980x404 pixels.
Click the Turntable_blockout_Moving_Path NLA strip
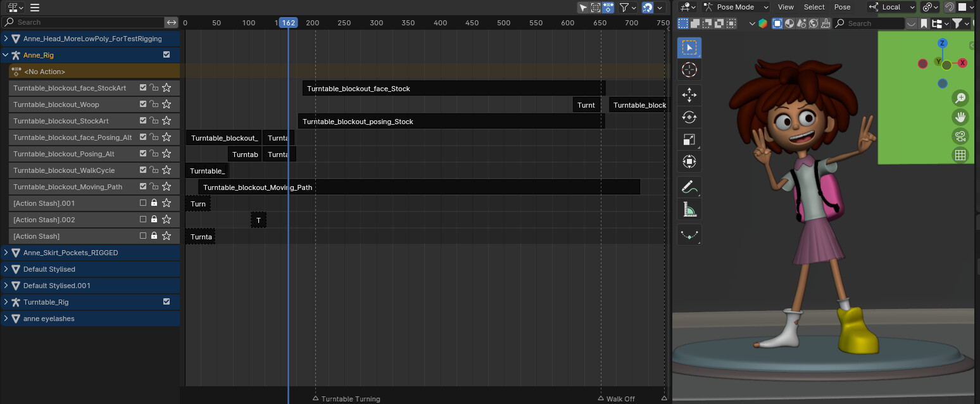419,187
